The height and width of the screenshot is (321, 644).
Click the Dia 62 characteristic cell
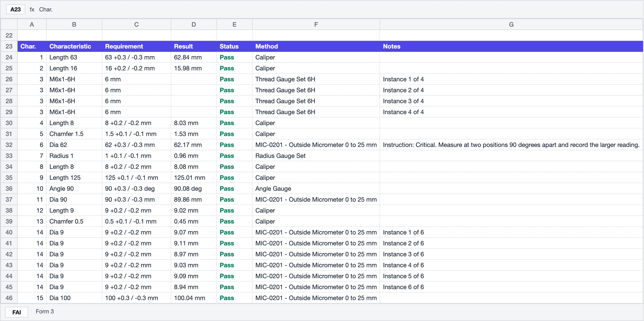pyautogui.click(x=74, y=145)
